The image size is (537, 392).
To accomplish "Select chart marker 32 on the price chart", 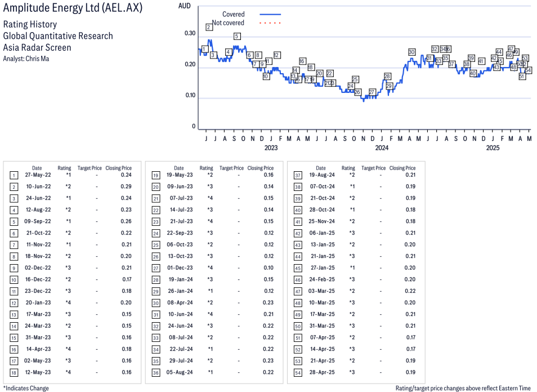I will tap(435, 49).
